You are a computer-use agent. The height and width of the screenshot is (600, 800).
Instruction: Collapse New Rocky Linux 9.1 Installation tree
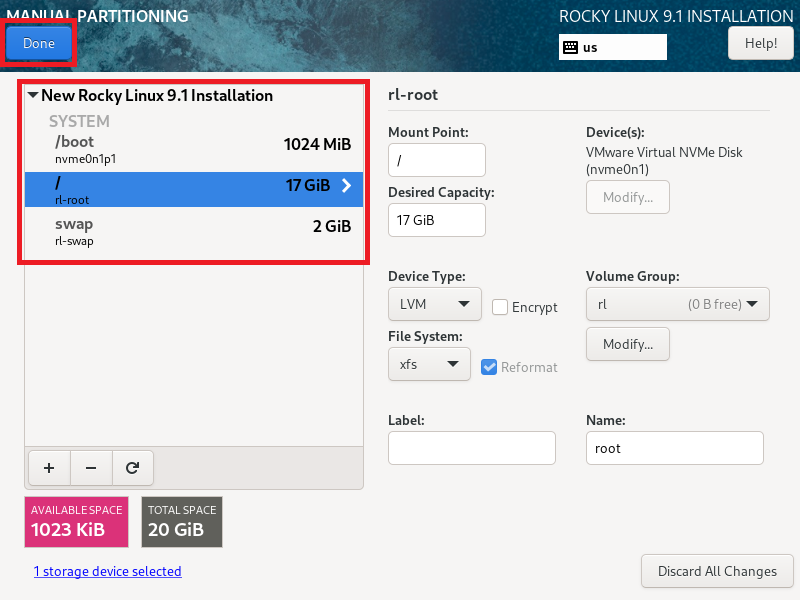(x=33, y=95)
